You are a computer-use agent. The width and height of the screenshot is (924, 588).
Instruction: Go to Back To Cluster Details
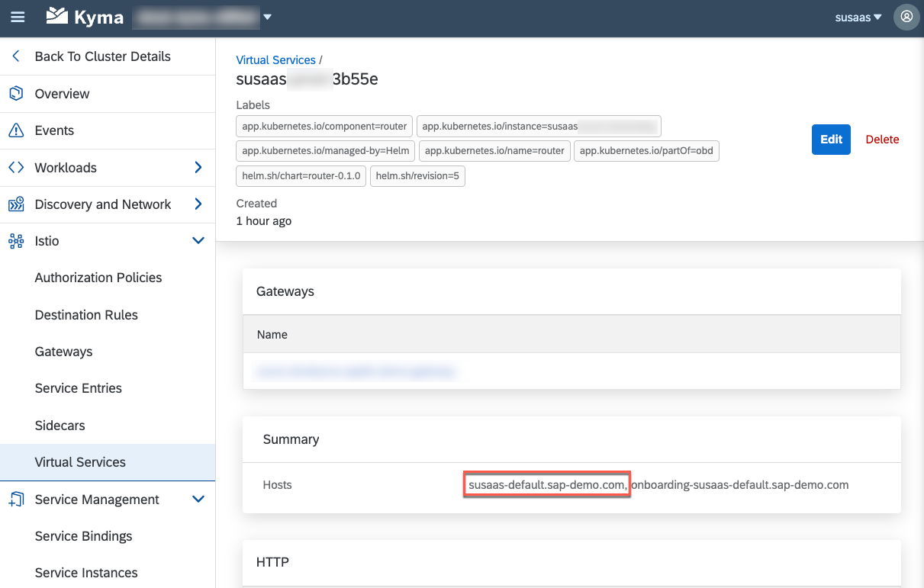click(x=103, y=56)
